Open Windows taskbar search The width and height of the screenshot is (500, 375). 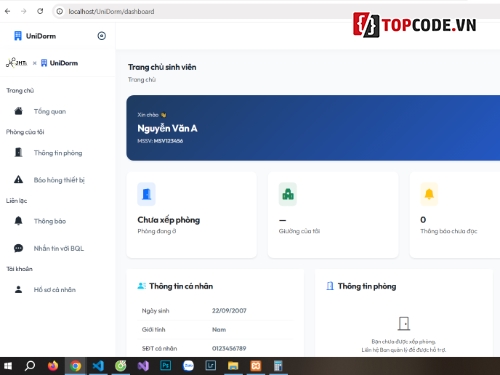[x=30, y=366]
